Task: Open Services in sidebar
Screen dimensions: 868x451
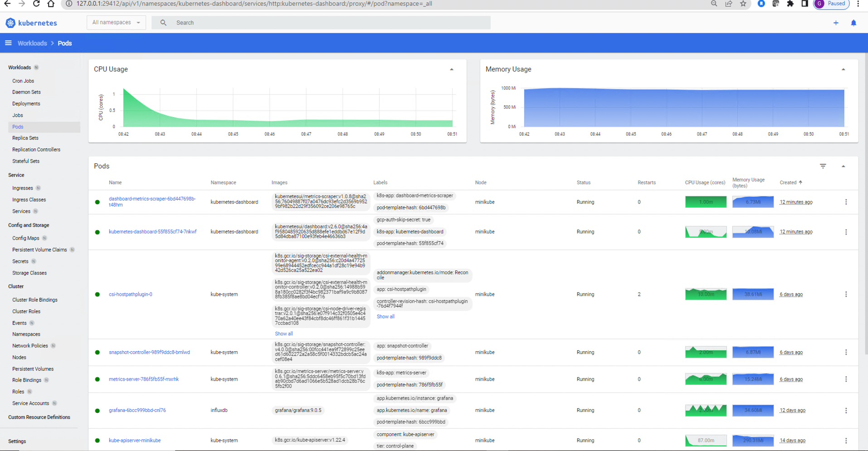Action: coord(21,211)
